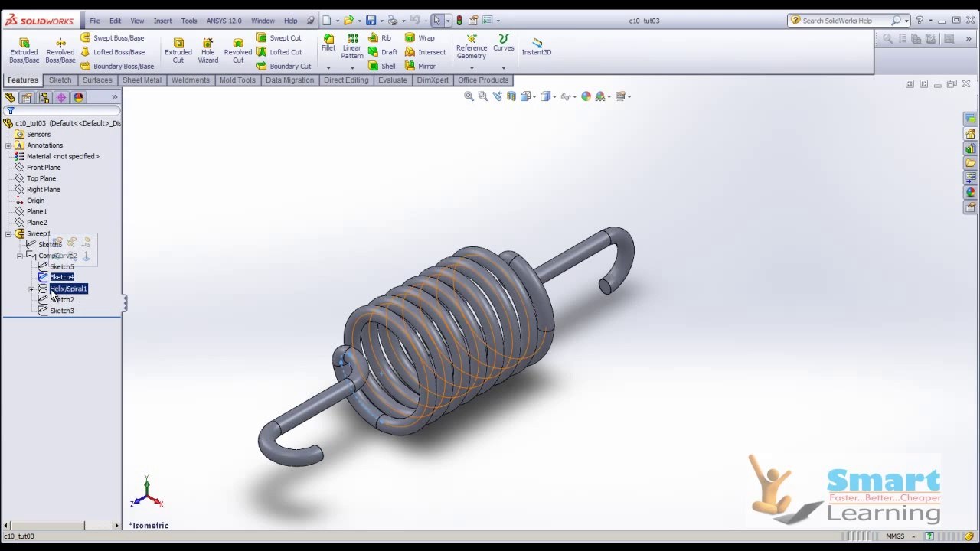Open the ANSYS 12.0 menu
The image size is (980, 551).
(x=224, y=21)
